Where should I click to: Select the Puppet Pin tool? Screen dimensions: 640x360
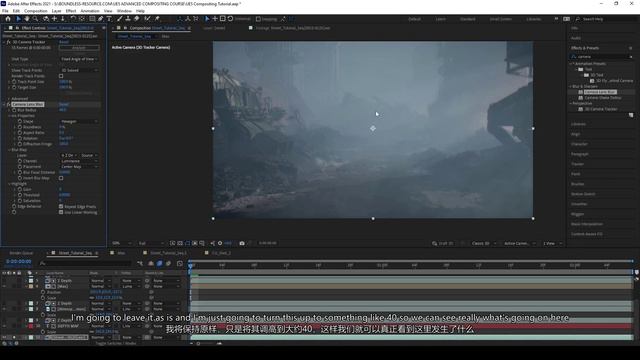(157, 19)
